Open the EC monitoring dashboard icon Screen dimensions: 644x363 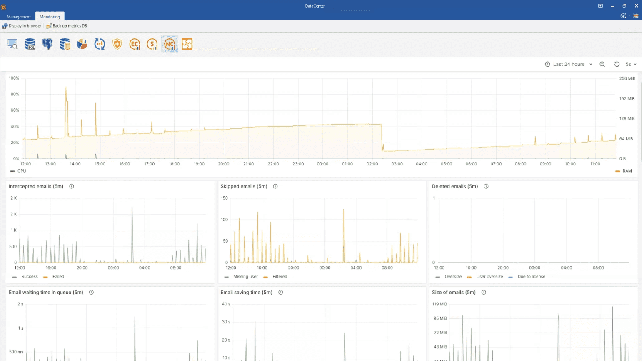pos(135,44)
